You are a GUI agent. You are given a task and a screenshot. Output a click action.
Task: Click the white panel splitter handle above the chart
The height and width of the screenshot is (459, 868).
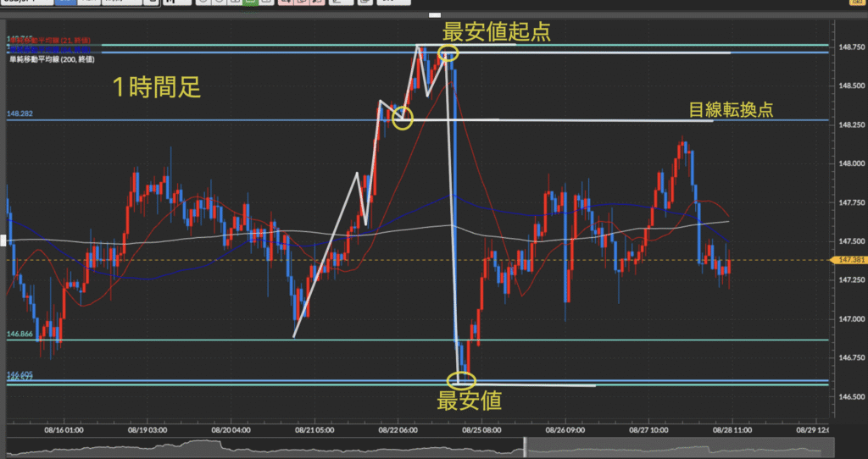[x=435, y=15]
